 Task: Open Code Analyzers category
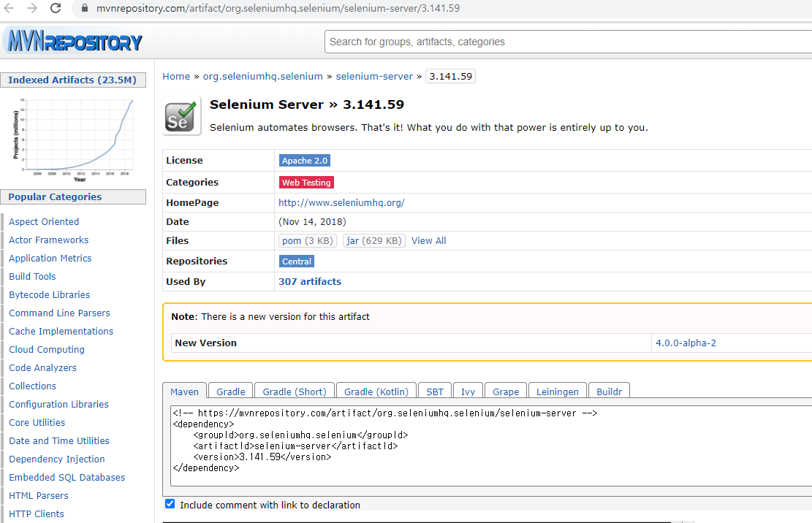(42, 368)
